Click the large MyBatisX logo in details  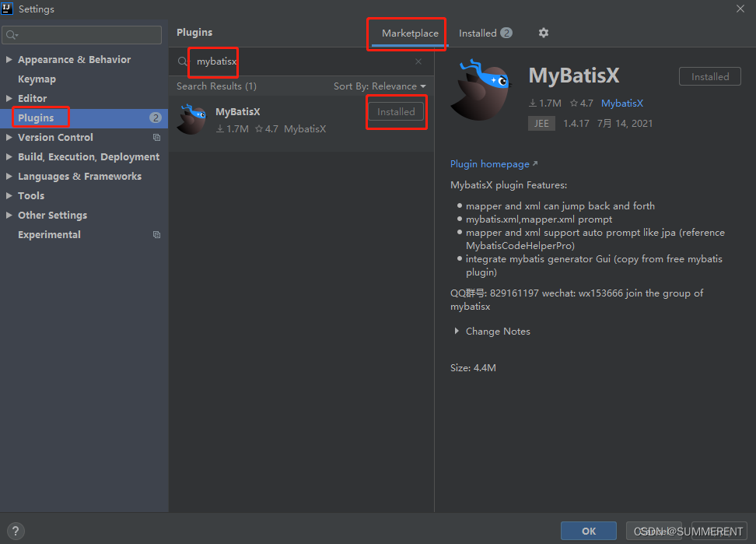(x=481, y=90)
